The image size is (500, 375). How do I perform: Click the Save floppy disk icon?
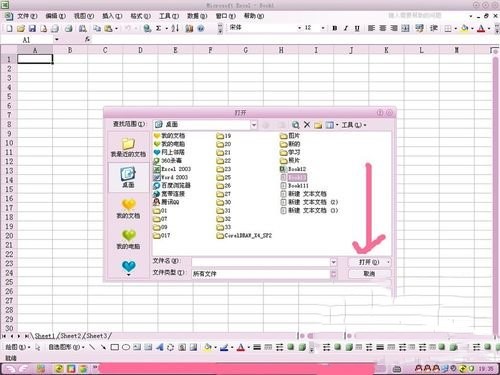click(x=32, y=29)
